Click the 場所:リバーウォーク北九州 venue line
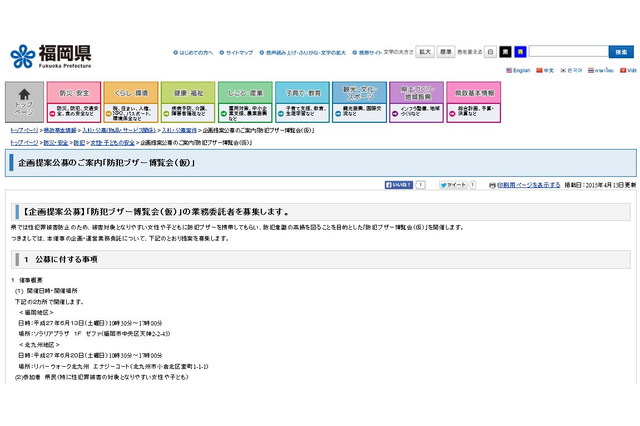 point(113,366)
